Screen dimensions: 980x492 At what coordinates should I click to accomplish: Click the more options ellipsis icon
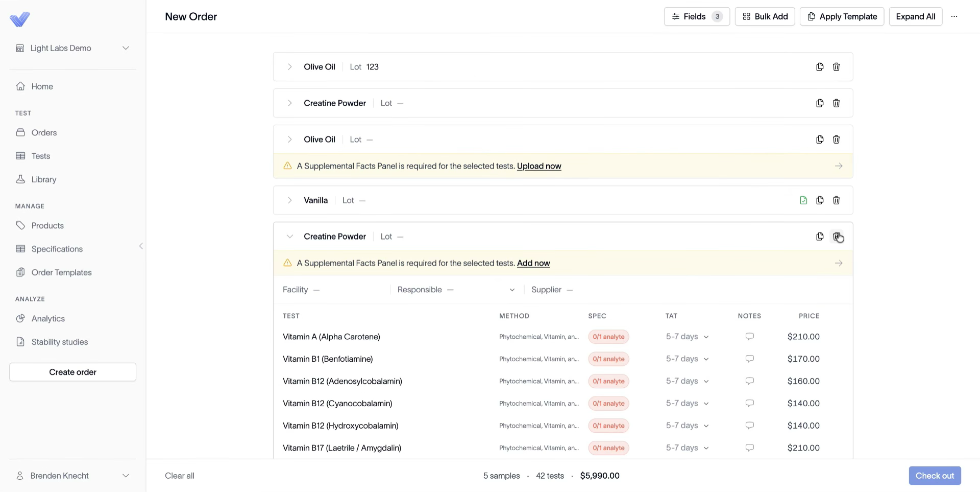tap(954, 16)
